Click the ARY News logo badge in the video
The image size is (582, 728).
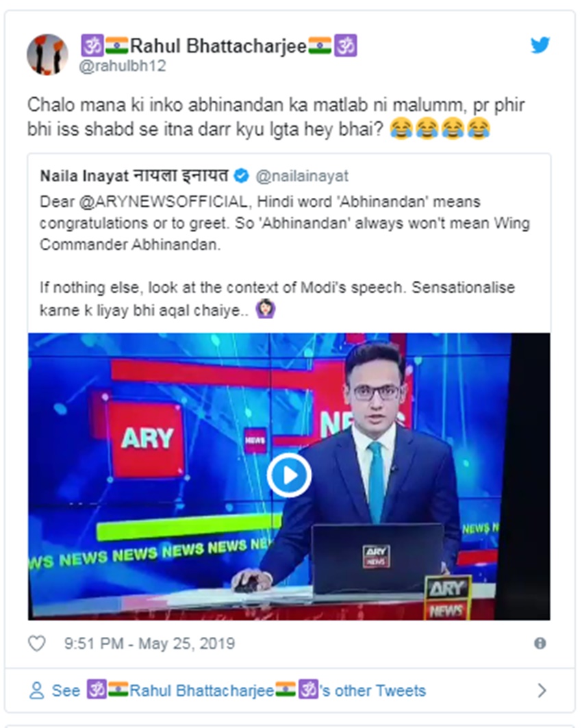(x=448, y=598)
